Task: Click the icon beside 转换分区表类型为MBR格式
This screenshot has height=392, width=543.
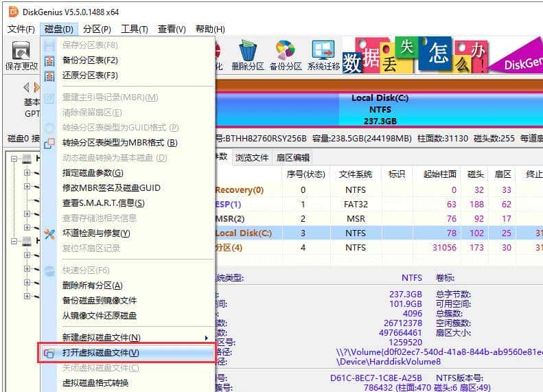Action: (x=49, y=143)
